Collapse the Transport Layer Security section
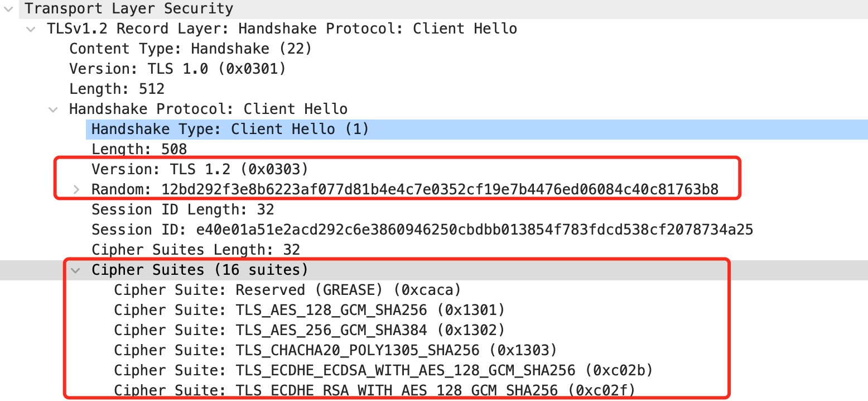 8,8
